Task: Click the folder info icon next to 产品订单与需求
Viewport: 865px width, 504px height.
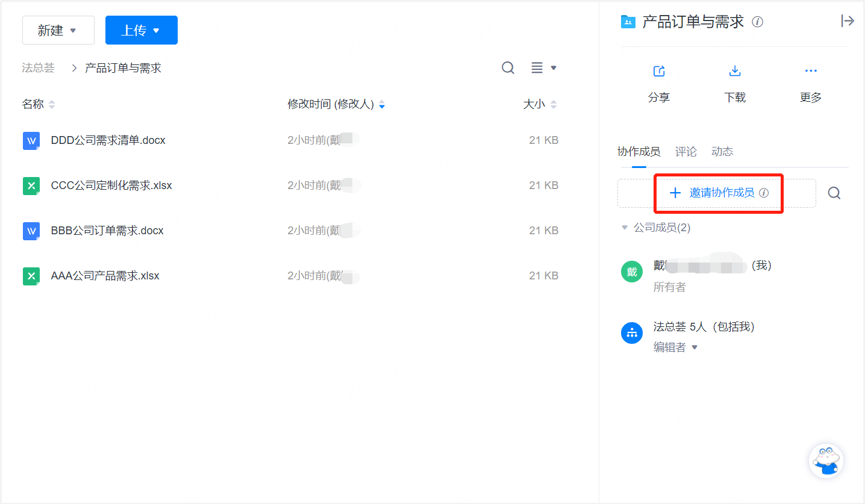Action: click(x=757, y=21)
